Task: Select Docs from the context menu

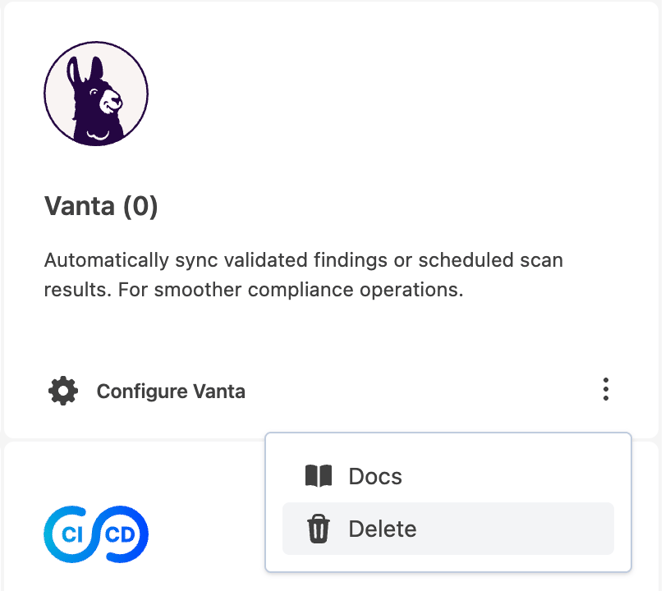Action: click(x=375, y=476)
